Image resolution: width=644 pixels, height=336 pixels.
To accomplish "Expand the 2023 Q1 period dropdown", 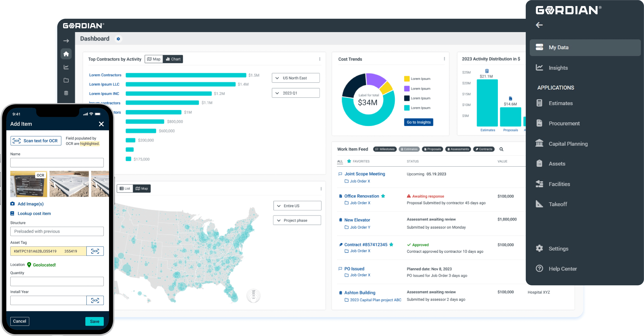I will coord(295,93).
